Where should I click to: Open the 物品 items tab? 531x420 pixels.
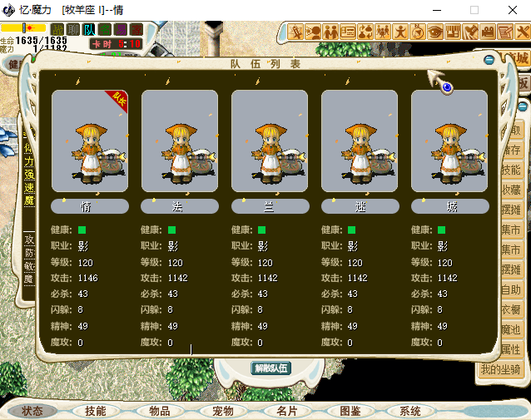159,411
